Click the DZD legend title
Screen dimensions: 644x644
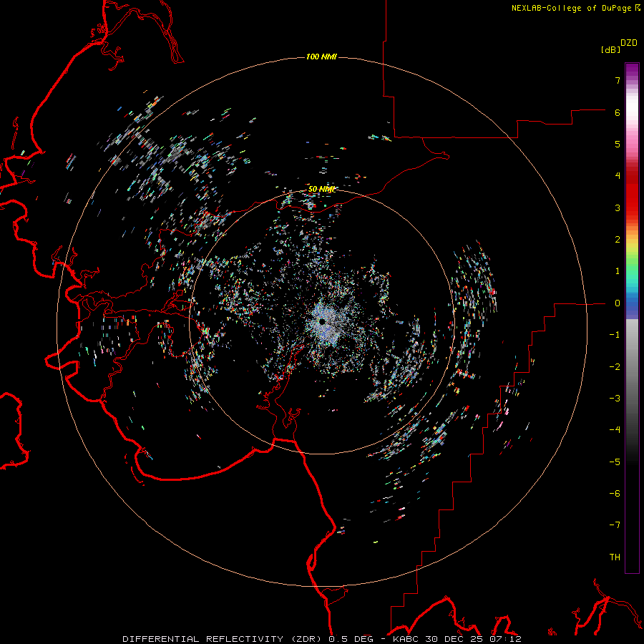(x=628, y=43)
